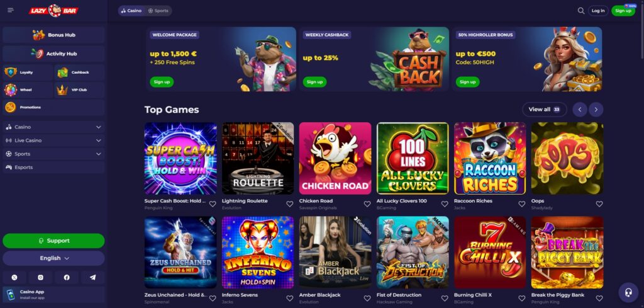Open the English language dropdown

(53, 258)
